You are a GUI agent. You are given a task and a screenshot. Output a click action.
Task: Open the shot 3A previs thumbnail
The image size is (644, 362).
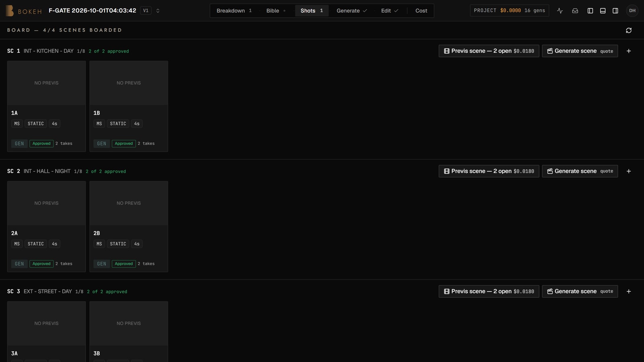pyautogui.click(x=47, y=324)
